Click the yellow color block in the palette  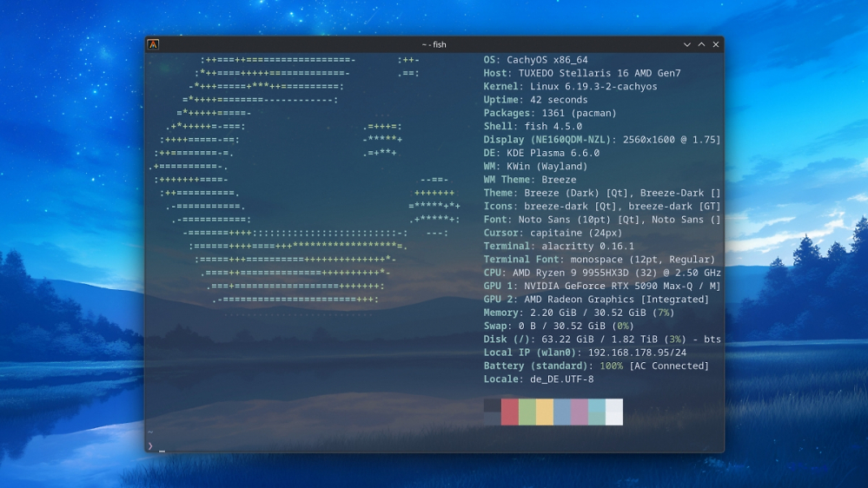[545, 412]
